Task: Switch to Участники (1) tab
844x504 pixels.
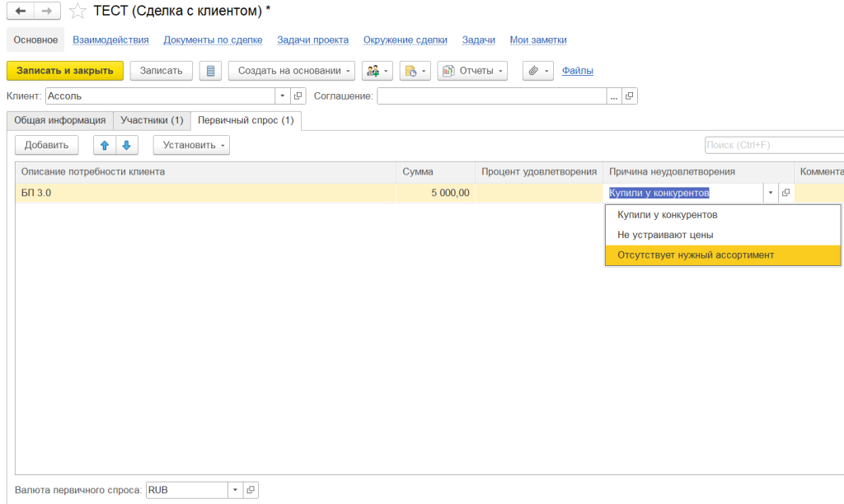Action: (152, 120)
